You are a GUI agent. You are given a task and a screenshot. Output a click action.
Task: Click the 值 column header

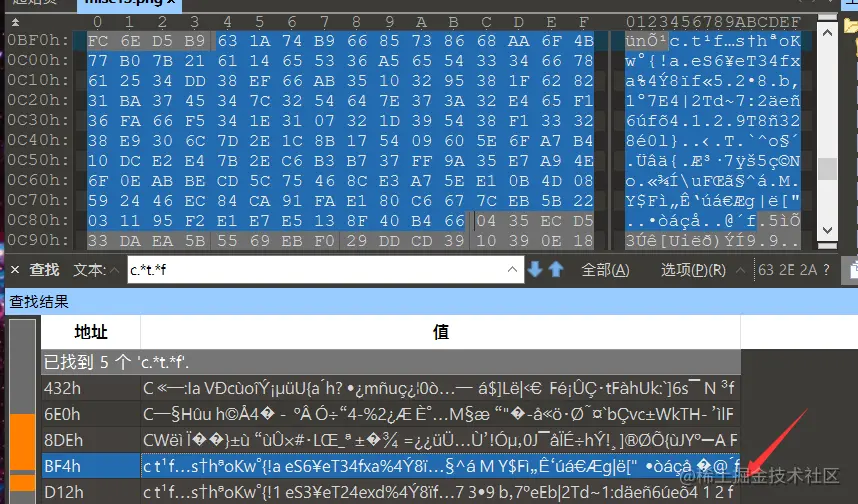(x=440, y=332)
